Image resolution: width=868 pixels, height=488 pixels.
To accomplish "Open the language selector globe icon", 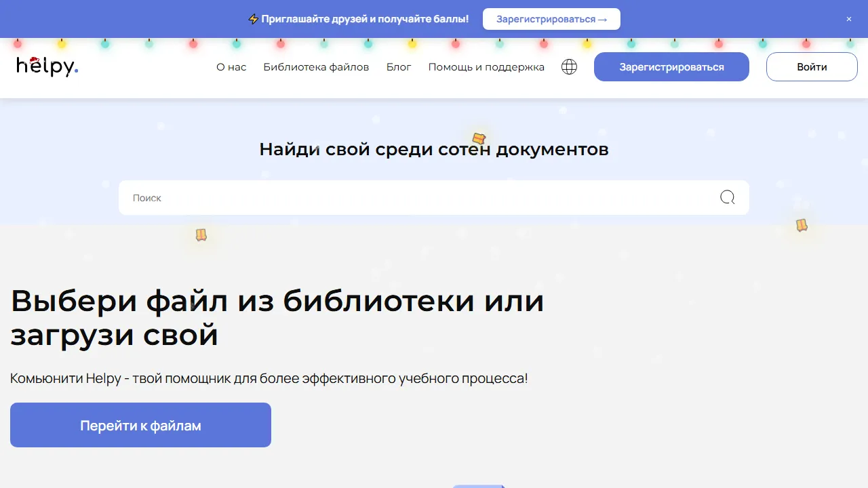I will pos(569,66).
